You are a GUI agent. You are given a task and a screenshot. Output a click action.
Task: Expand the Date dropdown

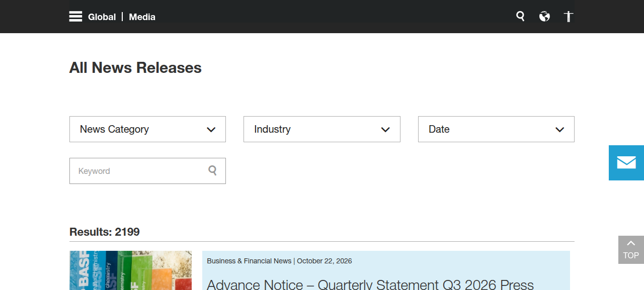click(496, 129)
